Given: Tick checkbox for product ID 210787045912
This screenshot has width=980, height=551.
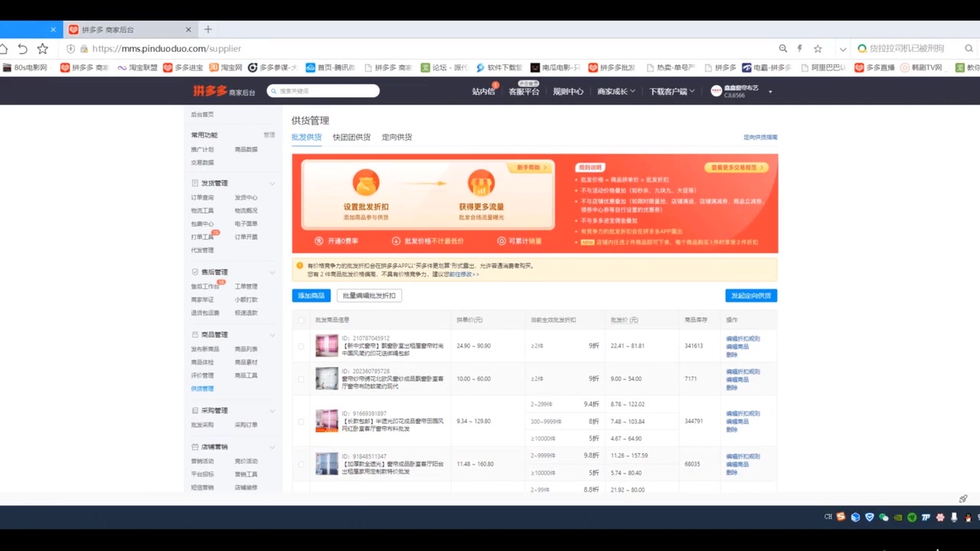Looking at the screenshot, I should (301, 346).
